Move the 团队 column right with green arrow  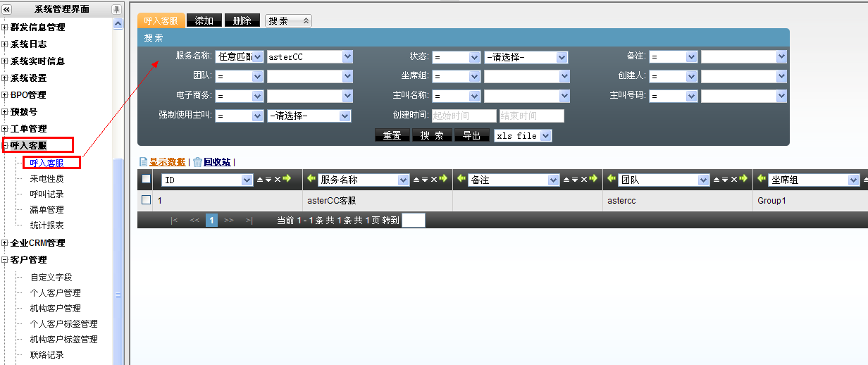pyautogui.click(x=744, y=180)
